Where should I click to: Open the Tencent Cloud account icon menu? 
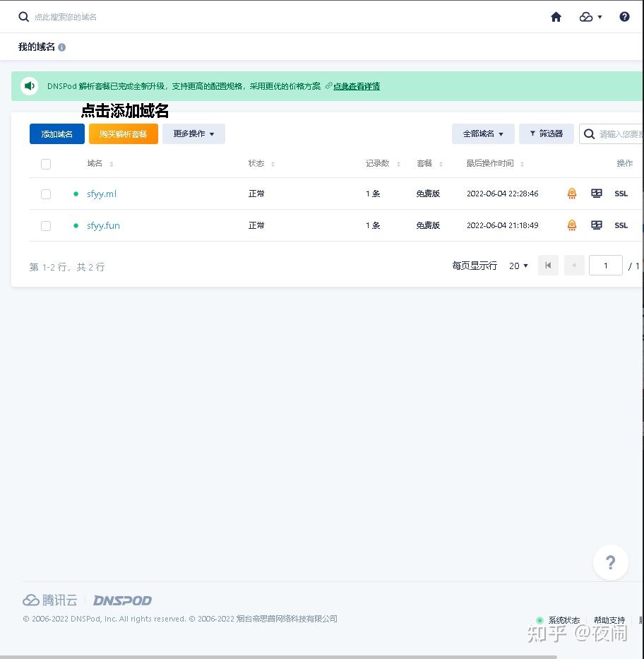[590, 17]
